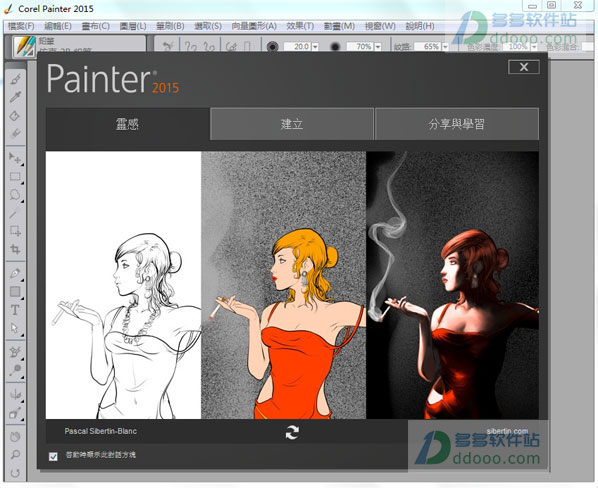
Task: Select the Rectangular Selection tool
Action: click(x=15, y=177)
